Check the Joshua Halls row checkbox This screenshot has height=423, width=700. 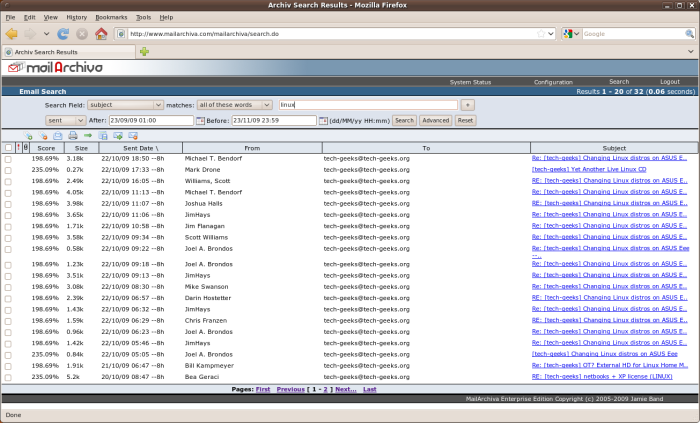click(x=8, y=204)
